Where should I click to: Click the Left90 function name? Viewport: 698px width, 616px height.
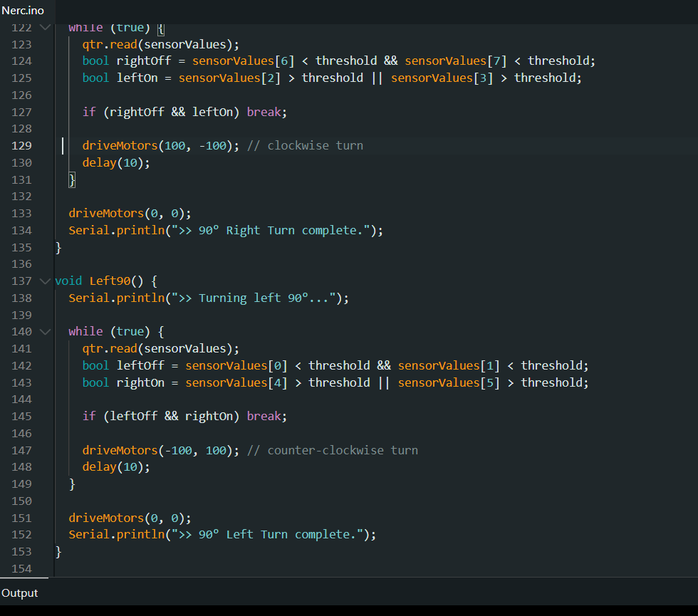(x=110, y=281)
